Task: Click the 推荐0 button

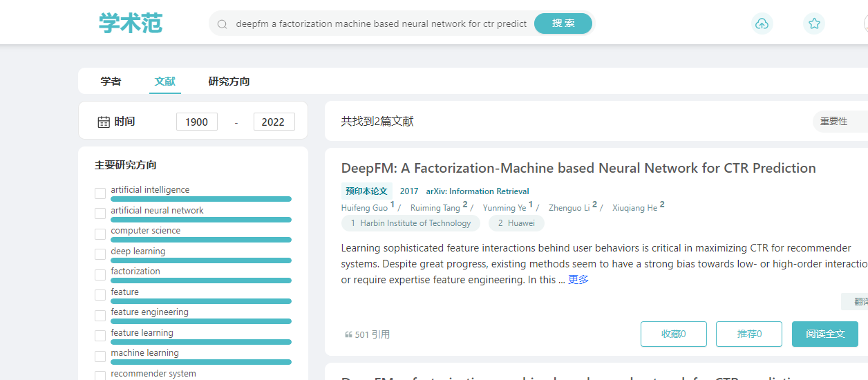Action: pos(749,334)
